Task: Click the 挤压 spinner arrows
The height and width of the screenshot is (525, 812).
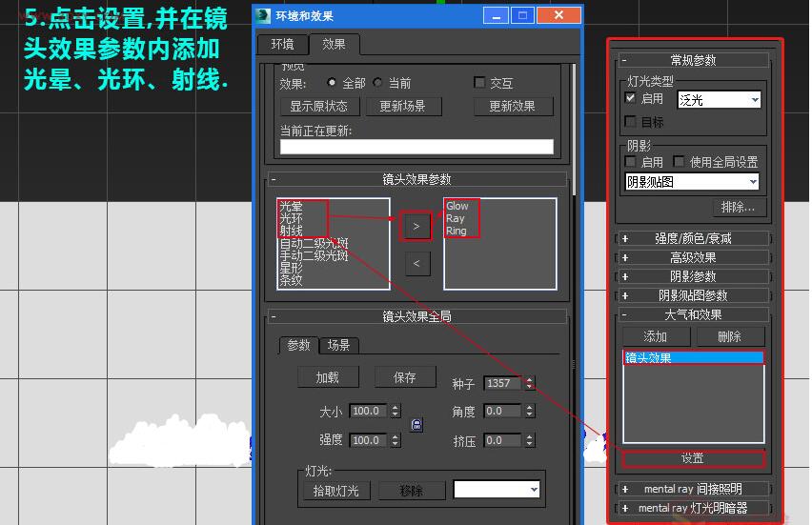Action: pos(529,440)
